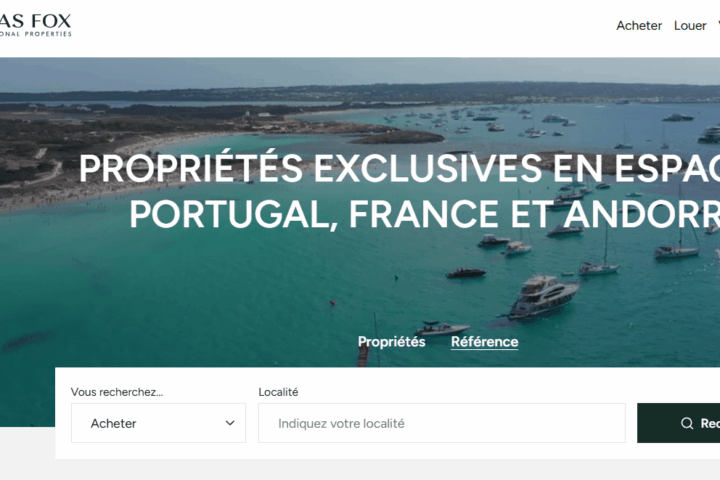Click the black speedboat in hero image
The height and width of the screenshot is (480, 720).
click(x=466, y=272)
